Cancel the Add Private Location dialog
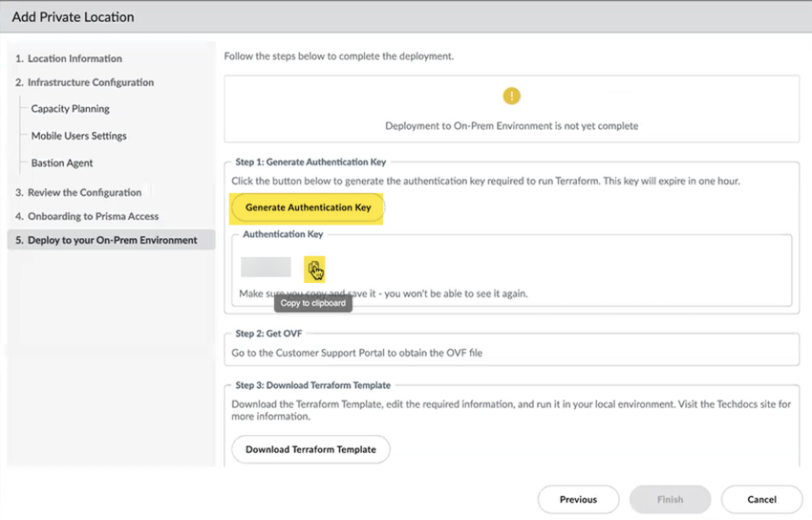The height and width of the screenshot is (520, 812). click(x=761, y=499)
